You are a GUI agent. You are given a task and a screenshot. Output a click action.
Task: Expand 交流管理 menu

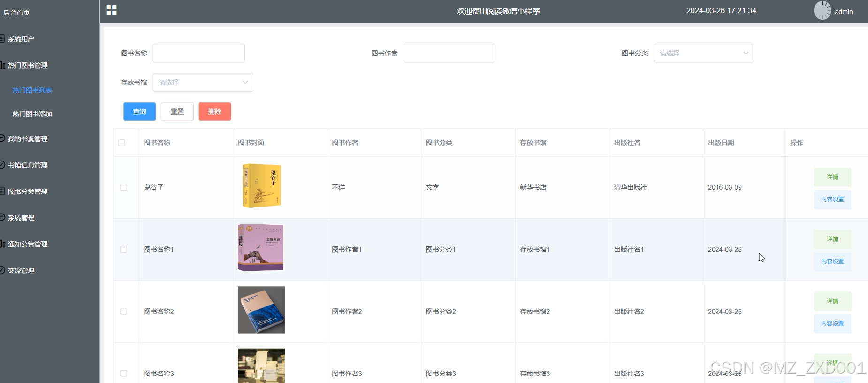click(21, 270)
